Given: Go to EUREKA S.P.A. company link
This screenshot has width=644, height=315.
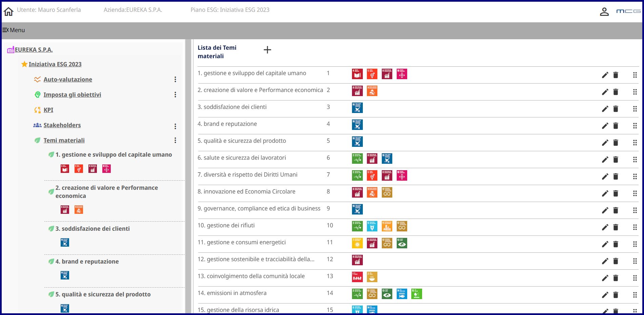Looking at the screenshot, I should click(34, 50).
